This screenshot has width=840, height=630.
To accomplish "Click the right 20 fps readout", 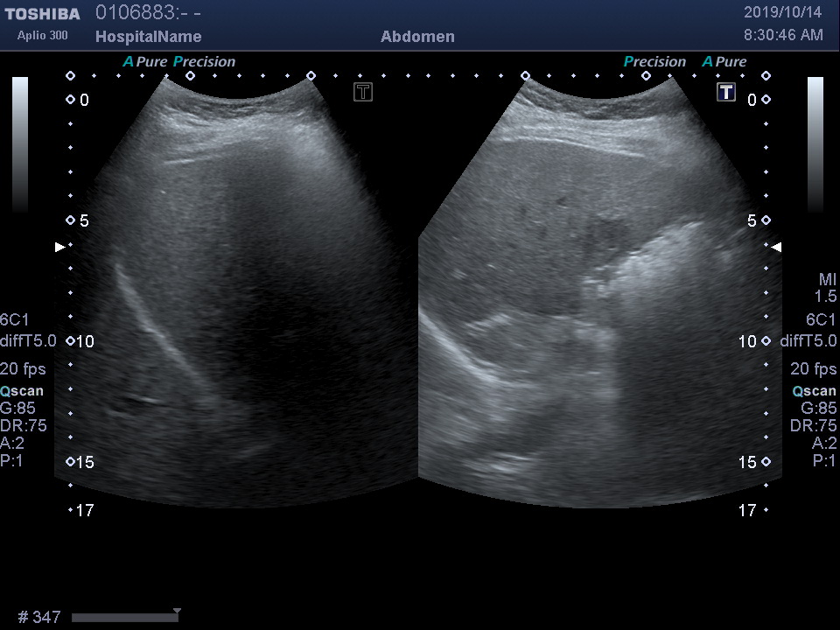I will coord(813,368).
